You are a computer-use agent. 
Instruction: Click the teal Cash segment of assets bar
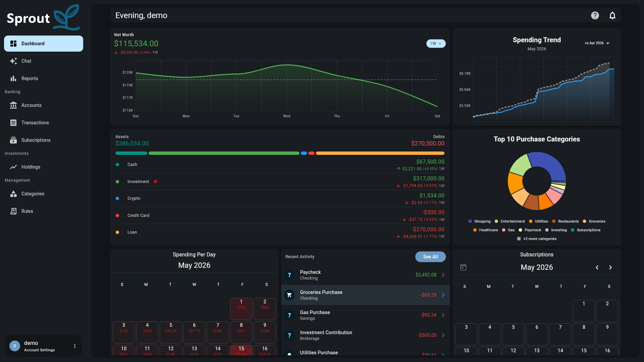pyautogui.click(x=131, y=153)
